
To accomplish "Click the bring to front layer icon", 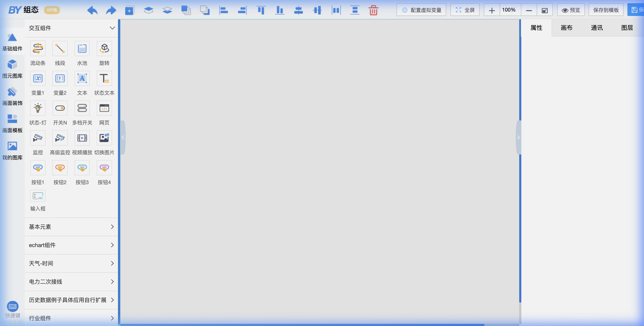I will [x=148, y=10].
